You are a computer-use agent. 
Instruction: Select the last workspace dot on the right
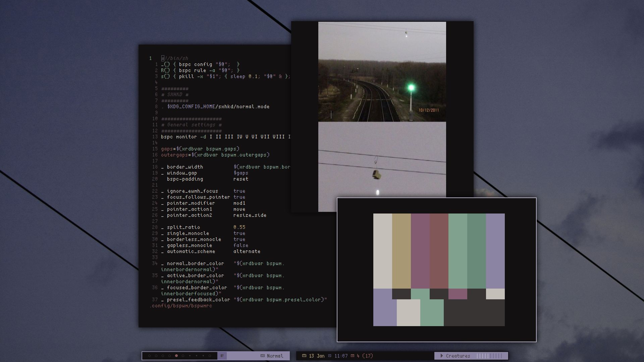209,356
